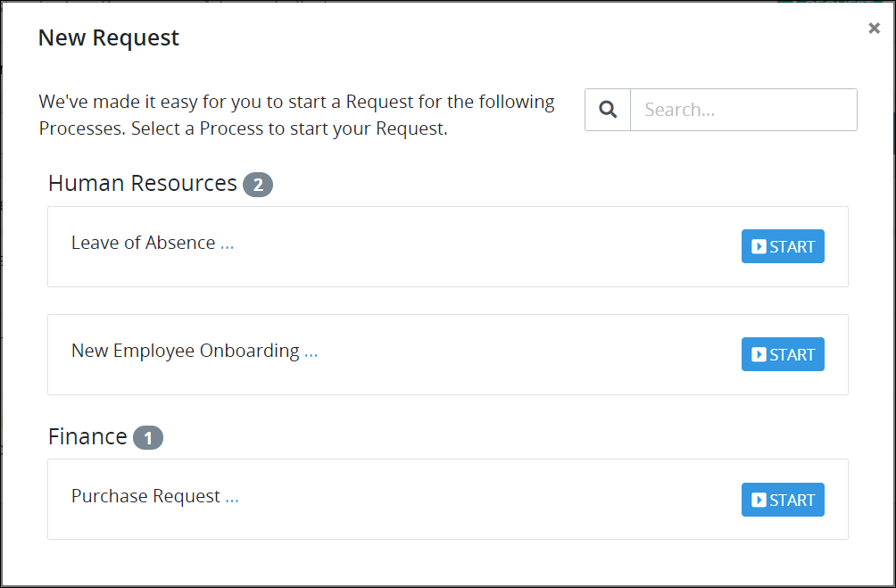Expand the Purchase Request description ellipsis
The image size is (896, 588).
click(231, 497)
